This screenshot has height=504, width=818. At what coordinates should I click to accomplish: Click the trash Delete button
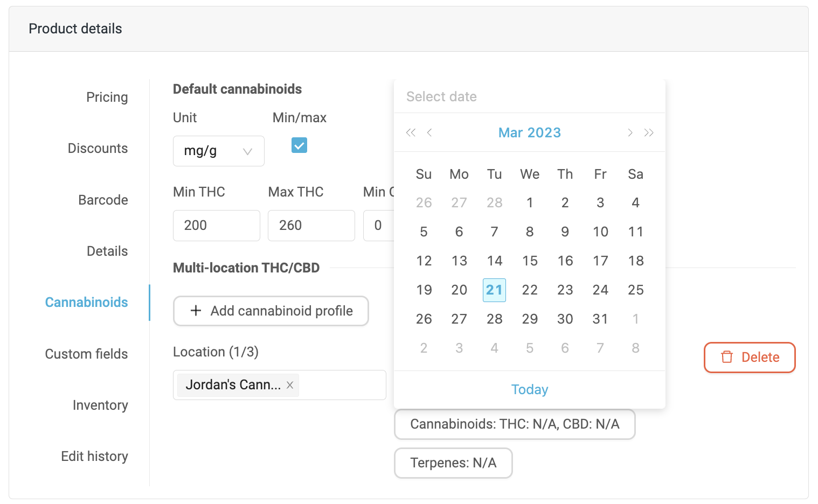750,358
